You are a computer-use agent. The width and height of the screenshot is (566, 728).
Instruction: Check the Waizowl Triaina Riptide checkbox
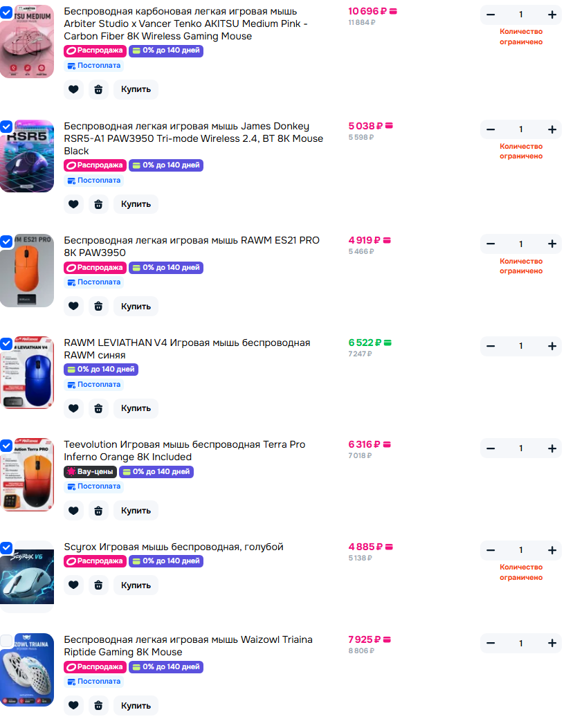(x=6, y=641)
